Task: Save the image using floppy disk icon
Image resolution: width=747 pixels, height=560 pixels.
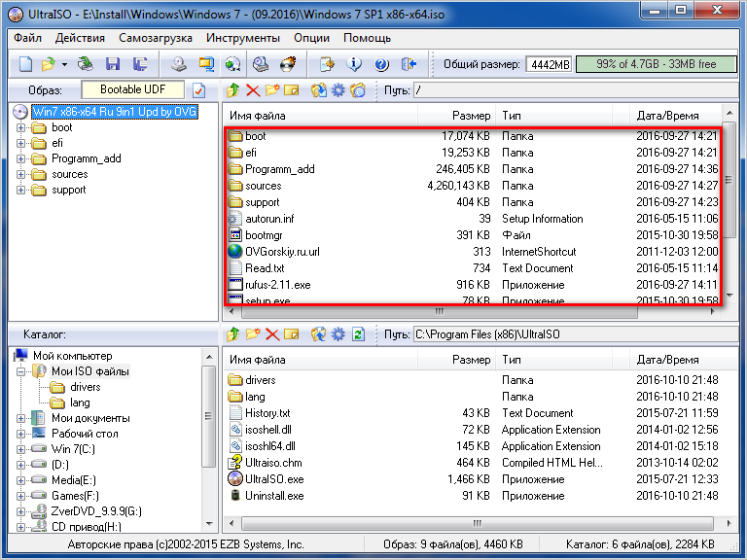Action: (x=113, y=64)
